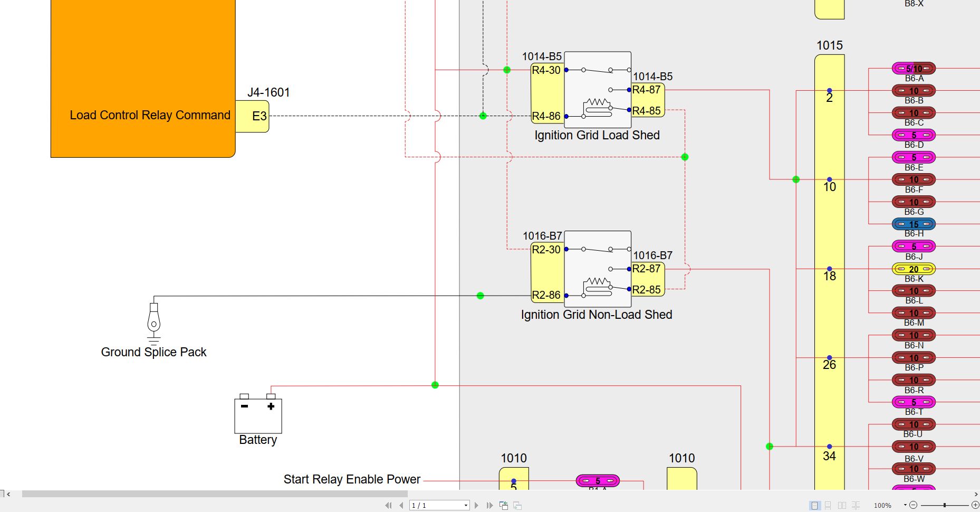Click the B6-B 10 amp fuse

(x=914, y=91)
